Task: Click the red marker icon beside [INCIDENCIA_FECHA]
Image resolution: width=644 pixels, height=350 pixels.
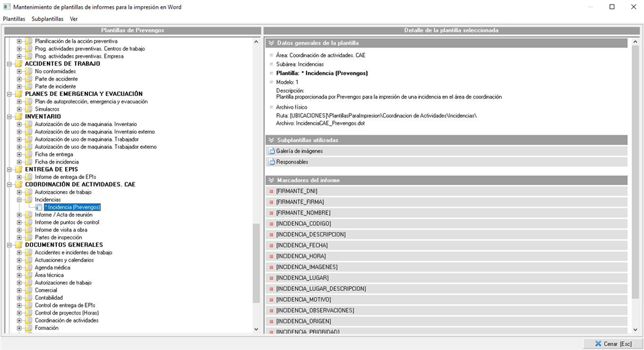Action: [x=272, y=245]
